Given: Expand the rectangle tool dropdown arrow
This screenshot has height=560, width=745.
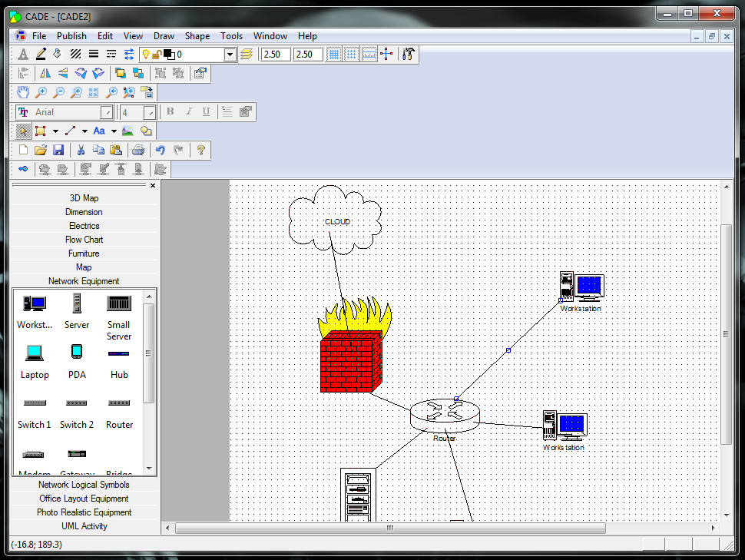Looking at the screenshot, I should (x=55, y=131).
